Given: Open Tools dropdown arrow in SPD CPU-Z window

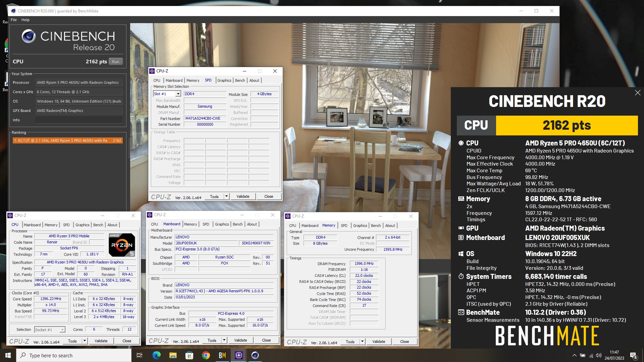Looking at the screenshot, I should pyautogui.click(x=227, y=196).
